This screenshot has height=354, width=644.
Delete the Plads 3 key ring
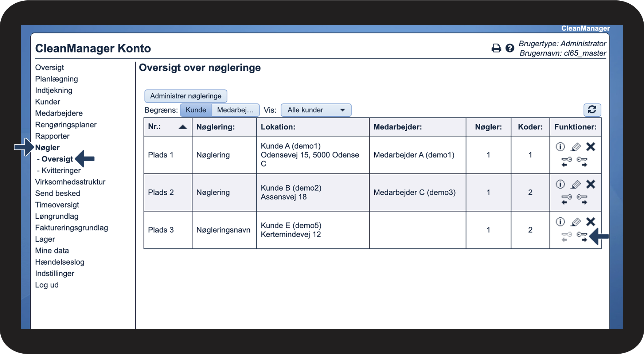(x=590, y=222)
